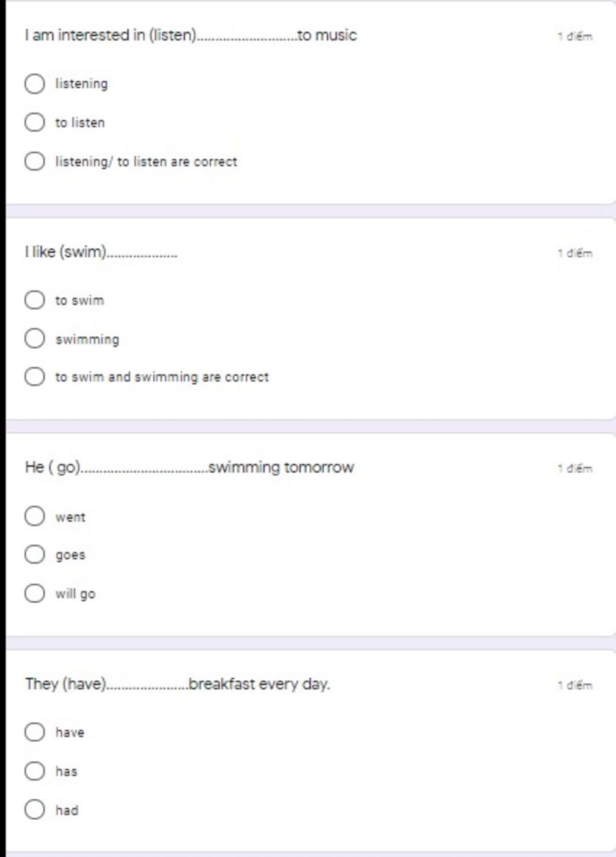Select the 'listening' radio option

(x=35, y=84)
